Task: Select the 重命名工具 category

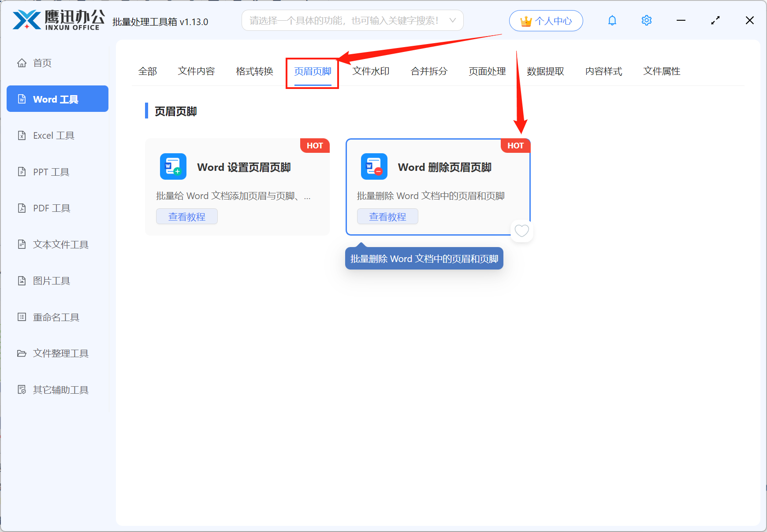Action: pos(56,317)
